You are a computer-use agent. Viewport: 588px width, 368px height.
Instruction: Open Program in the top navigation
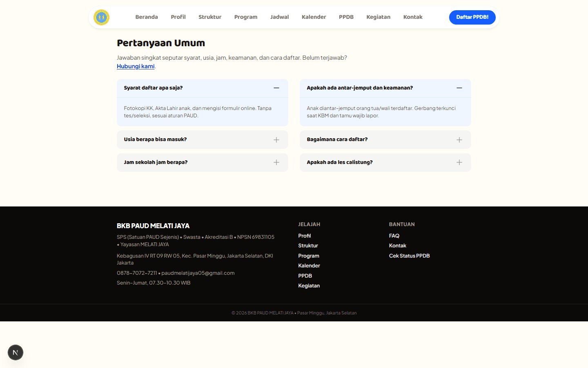[x=246, y=17]
